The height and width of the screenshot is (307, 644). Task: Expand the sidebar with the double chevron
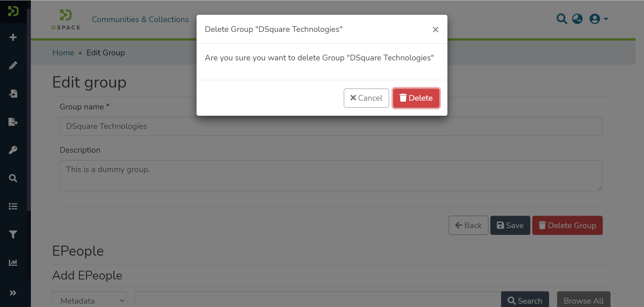13,293
